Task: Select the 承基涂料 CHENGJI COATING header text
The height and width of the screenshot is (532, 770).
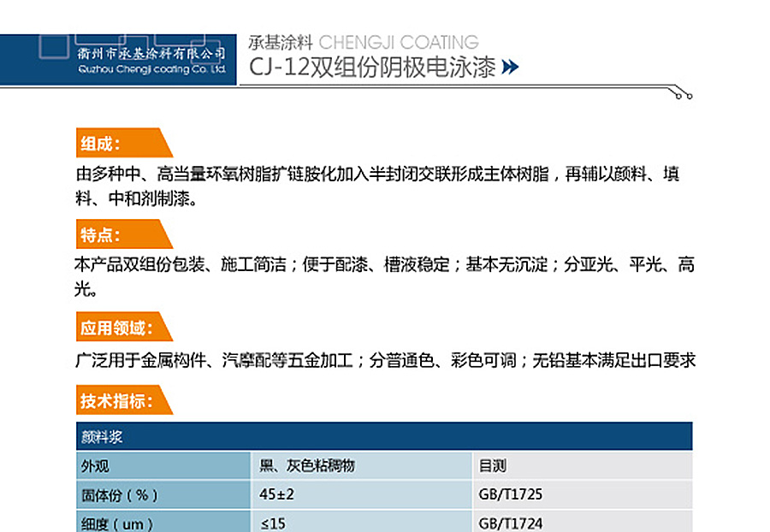Action: click(364, 43)
